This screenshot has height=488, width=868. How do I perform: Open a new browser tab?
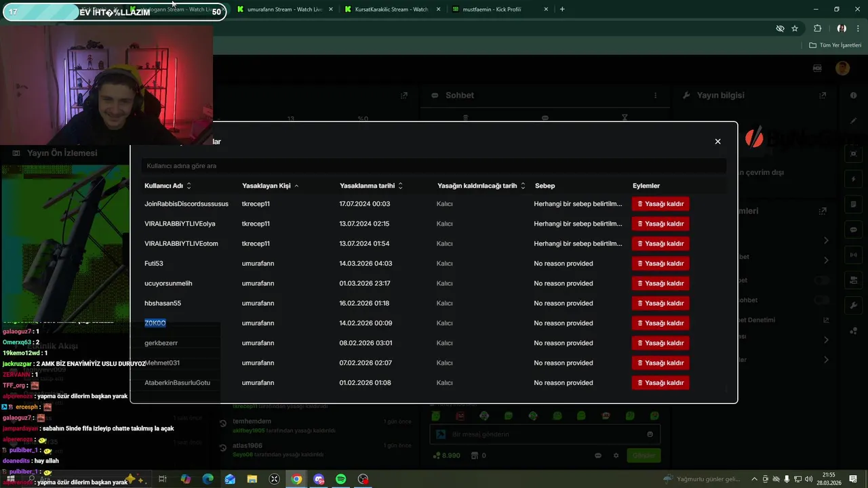coord(562,9)
